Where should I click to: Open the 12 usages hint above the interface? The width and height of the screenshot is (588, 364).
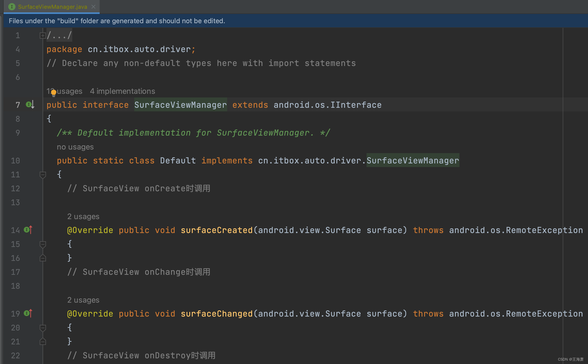[64, 91]
